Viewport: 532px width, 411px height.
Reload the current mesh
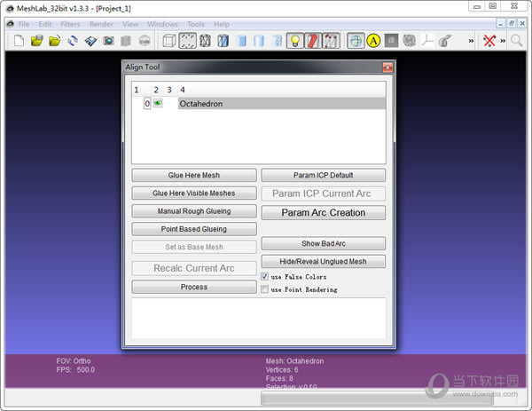coord(73,41)
